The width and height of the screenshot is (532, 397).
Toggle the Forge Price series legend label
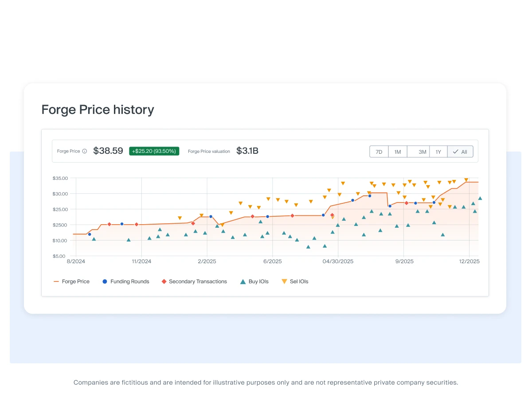[x=75, y=281]
